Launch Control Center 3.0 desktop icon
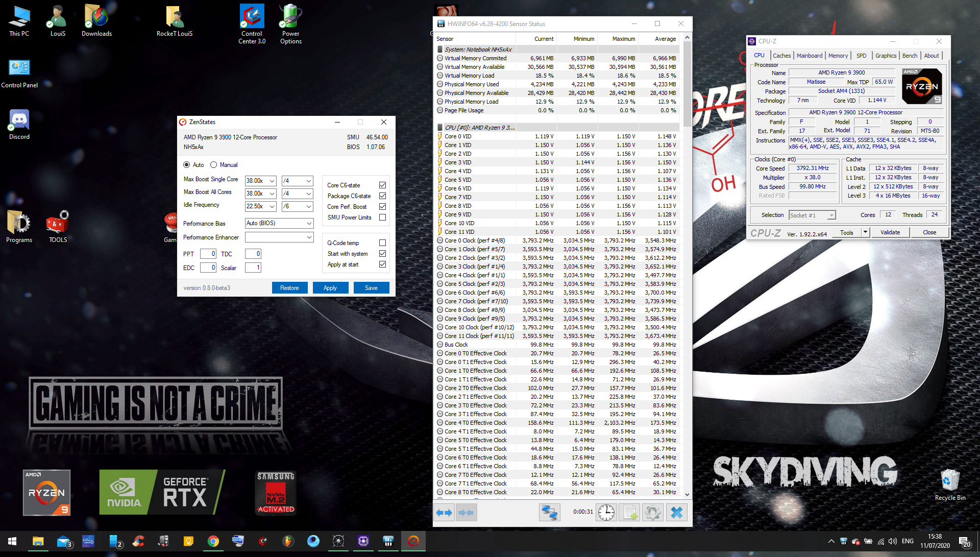This screenshot has width=980, height=557. click(x=252, y=25)
